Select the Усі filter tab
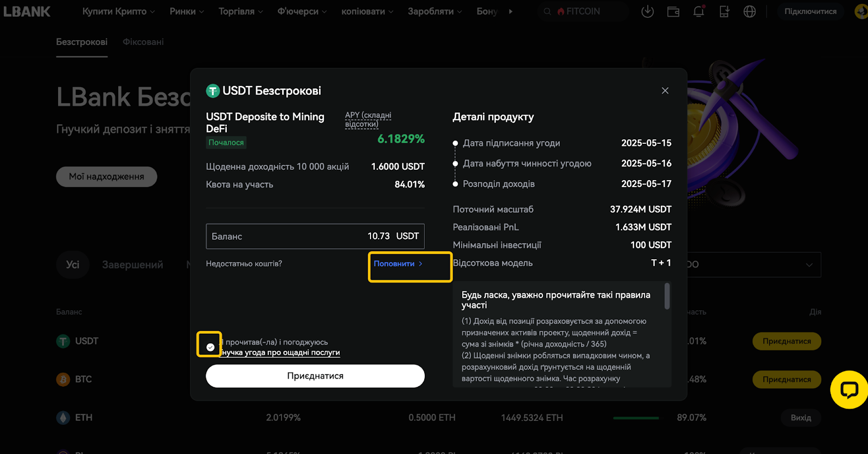Image resolution: width=868 pixels, height=454 pixels. click(x=73, y=265)
